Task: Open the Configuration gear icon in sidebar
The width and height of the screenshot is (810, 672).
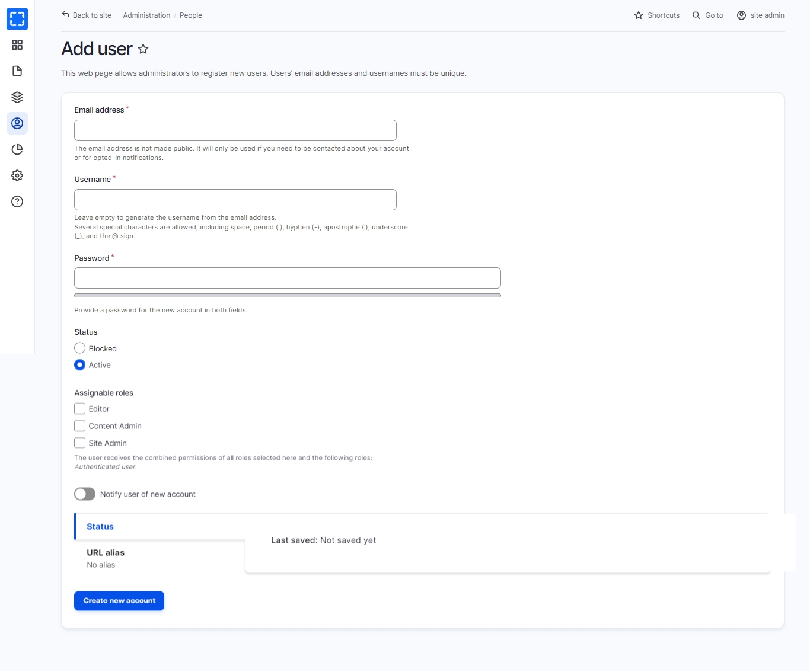Action: tap(17, 175)
